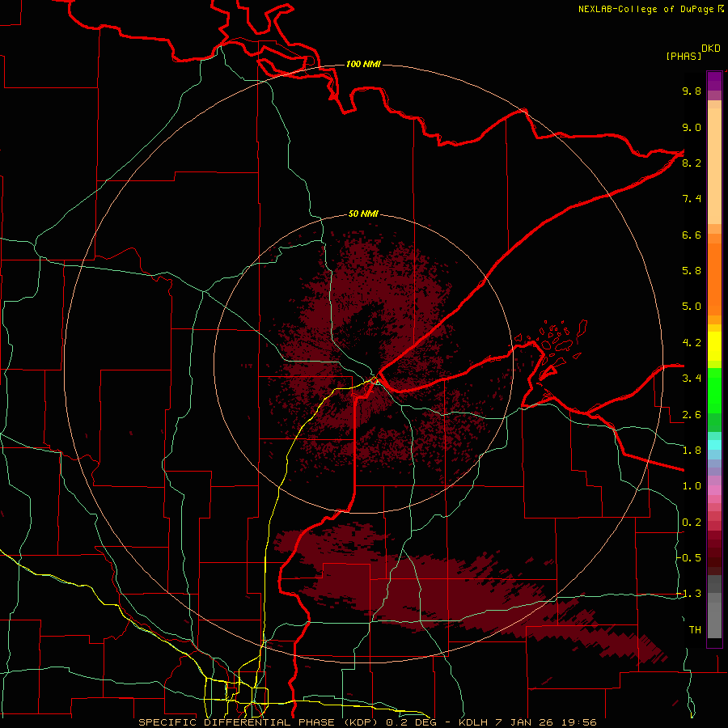The image size is (728, 728).
Task: Click the TH label on the color scale
Action: 695,630
